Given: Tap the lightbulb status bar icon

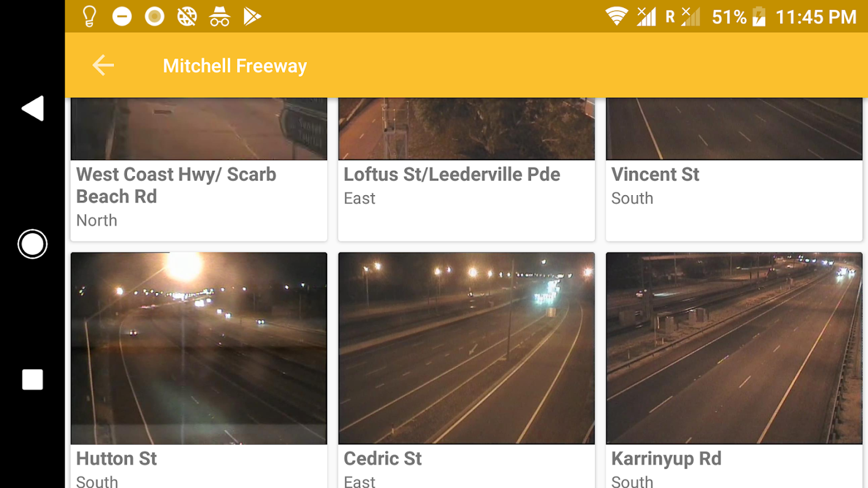Looking at the screenshot, I should 89,16.
